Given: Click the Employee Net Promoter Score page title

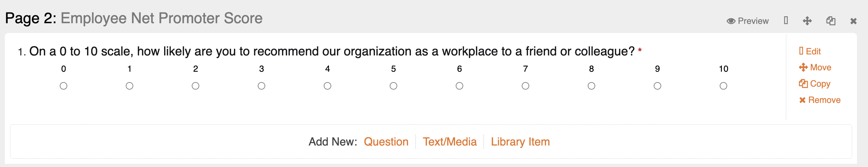Looking at the screenshot, I should pos(161,18).
